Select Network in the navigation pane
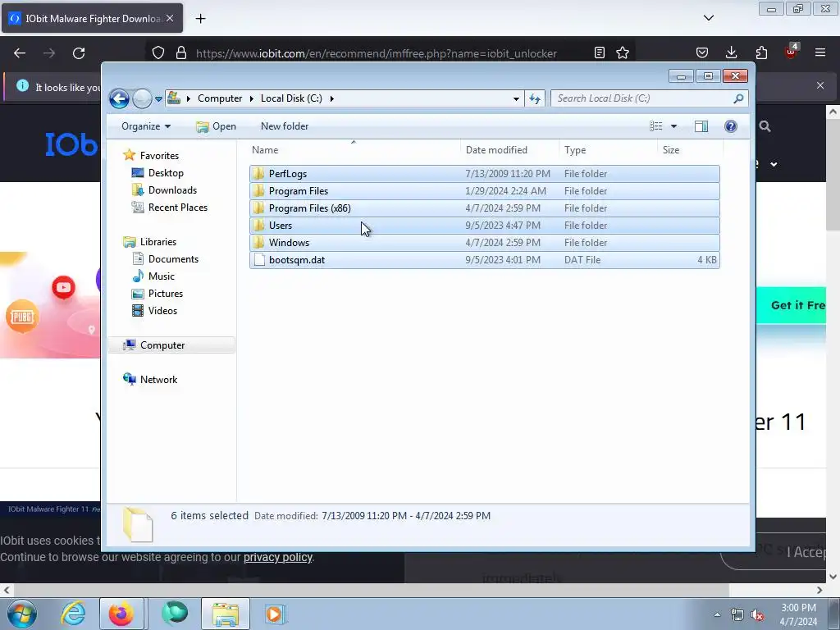This screenshot has height=630, width=840. tap(158, 379)
